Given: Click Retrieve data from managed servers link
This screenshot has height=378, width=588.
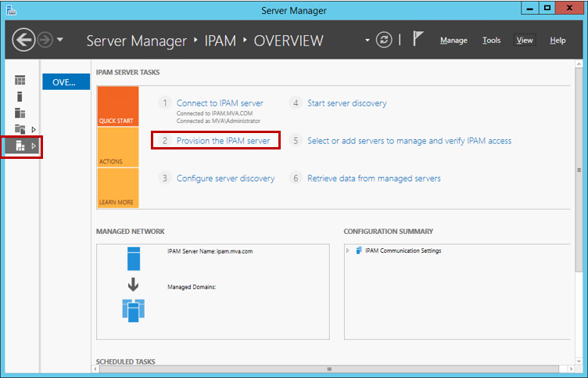Looking at the screenshot, I should click(x=374, y=178).
